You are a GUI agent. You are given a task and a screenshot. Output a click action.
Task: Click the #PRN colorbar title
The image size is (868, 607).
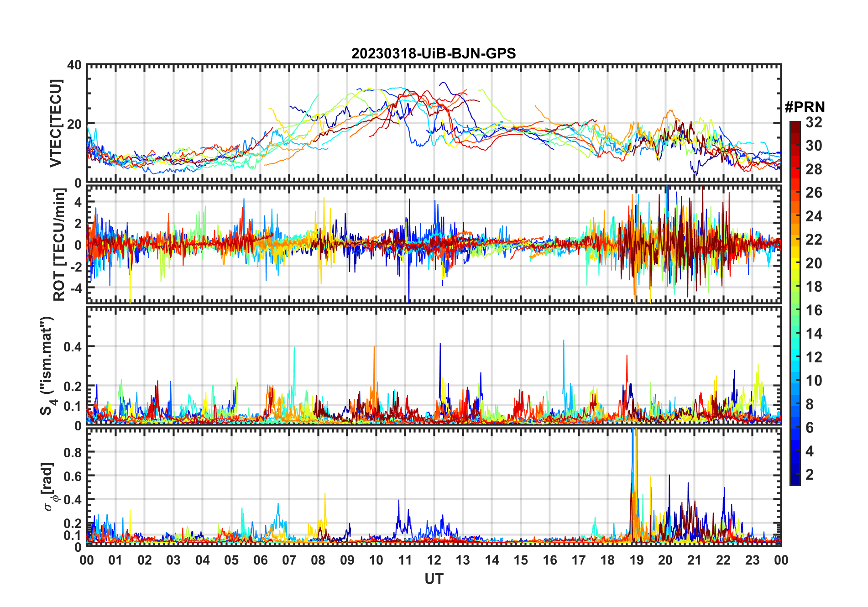[x=805, y=107]
